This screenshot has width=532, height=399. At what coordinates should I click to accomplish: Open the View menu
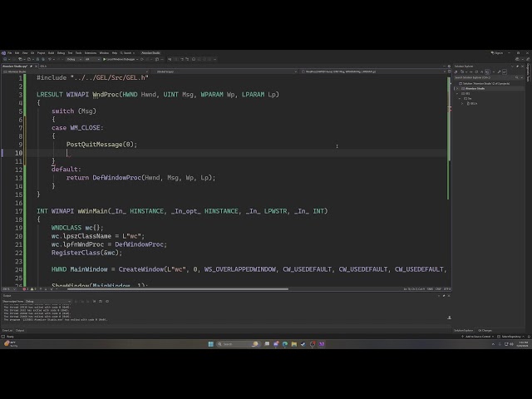(25, 53)
